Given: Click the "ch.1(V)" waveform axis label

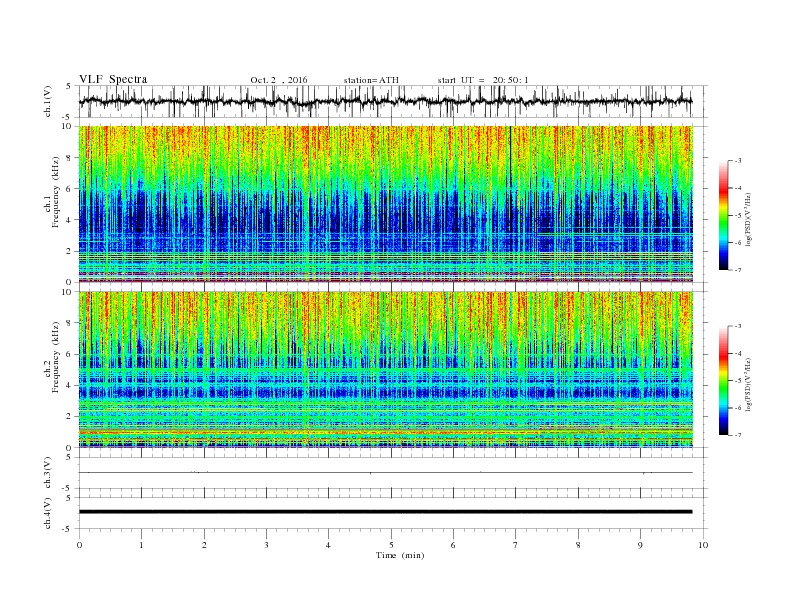Looking at the screenshot, I should tap(47, 101).
